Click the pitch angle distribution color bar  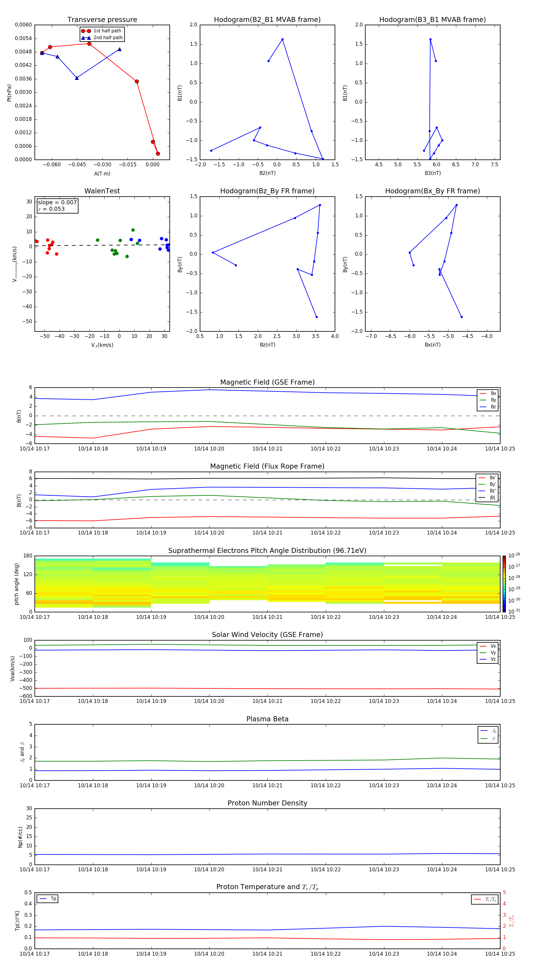point(504,584)
